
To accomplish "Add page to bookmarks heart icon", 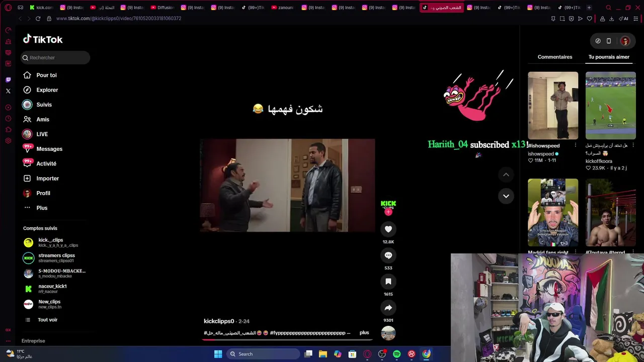I will coord(589,19).
